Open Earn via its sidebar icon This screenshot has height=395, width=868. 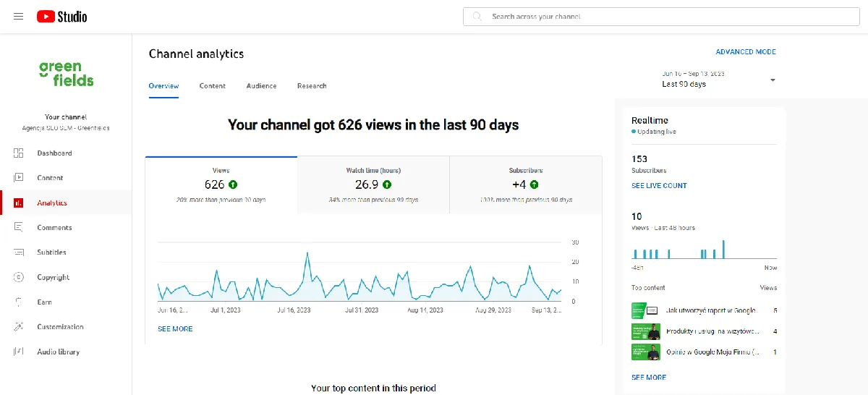19,302
